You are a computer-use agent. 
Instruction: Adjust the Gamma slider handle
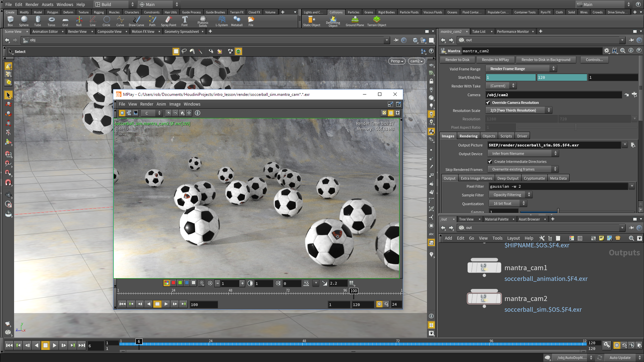click(x=558, y=211)
